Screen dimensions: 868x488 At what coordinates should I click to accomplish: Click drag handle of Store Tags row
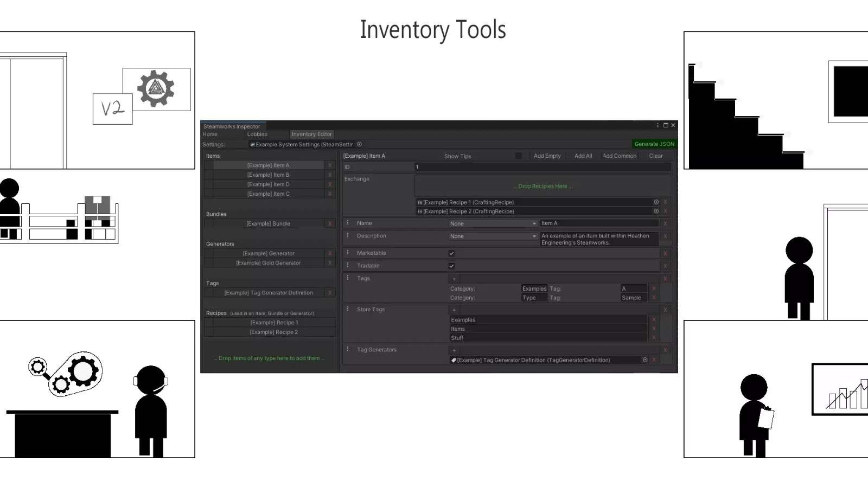pos(348,309)
